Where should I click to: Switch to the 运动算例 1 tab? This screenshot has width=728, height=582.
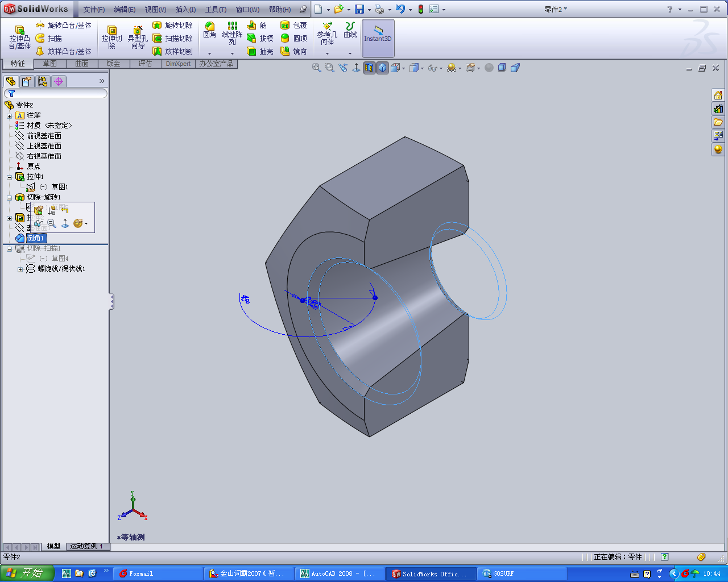(x=87, y=547)
